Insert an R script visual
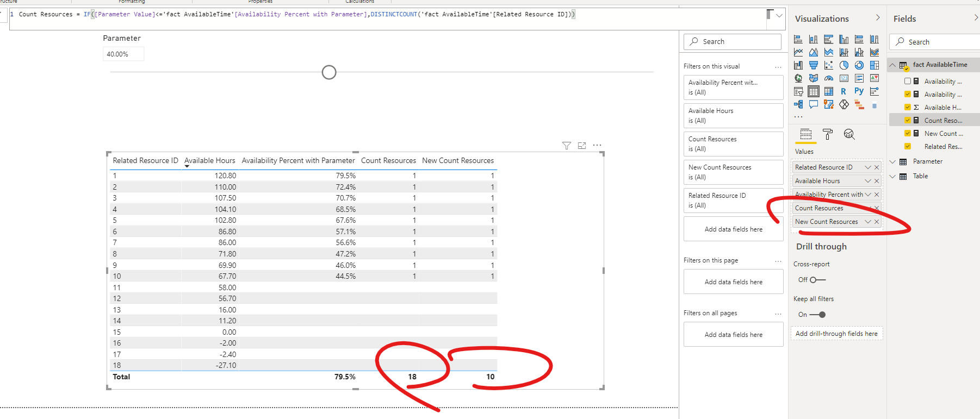The height and width of the screenshot is (419, 980). click(843, 91)
